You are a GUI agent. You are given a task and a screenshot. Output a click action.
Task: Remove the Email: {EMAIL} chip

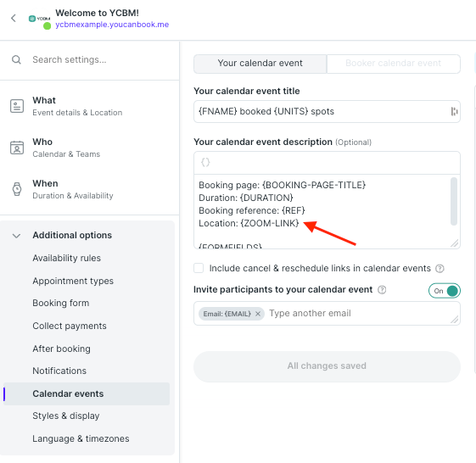coord(258,314)
